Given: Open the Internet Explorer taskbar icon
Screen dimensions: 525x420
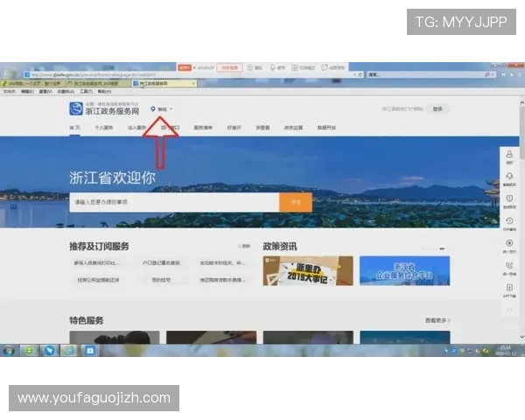Looking at the screenshot, I should pos(69,351).
